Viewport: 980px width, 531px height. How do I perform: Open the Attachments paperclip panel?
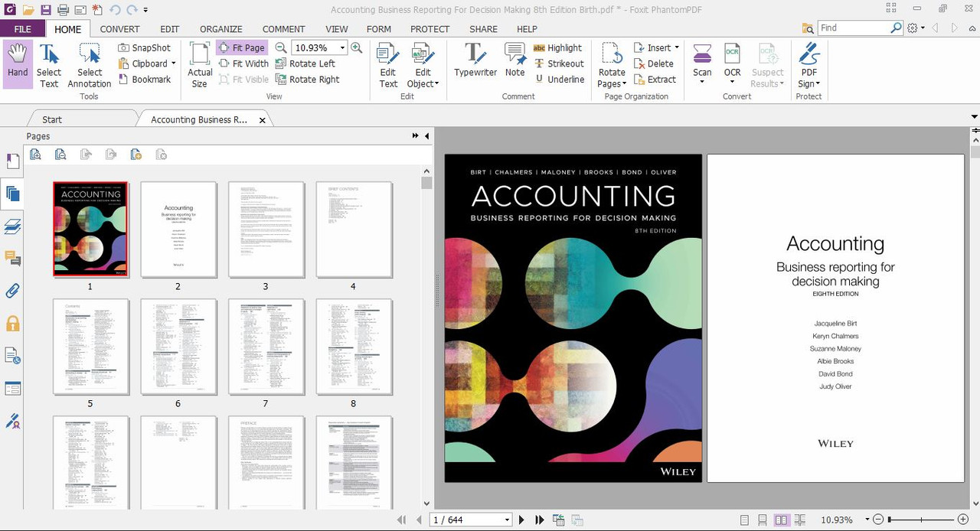coord(12,292)
